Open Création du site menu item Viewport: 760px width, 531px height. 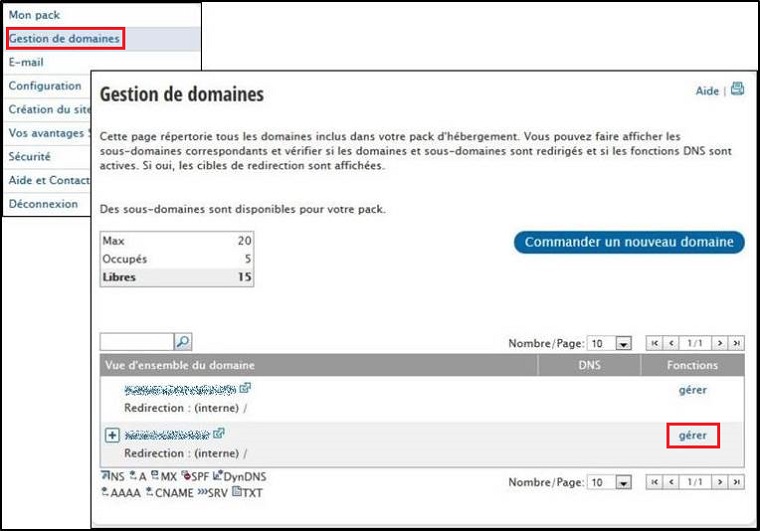[49, 109]
